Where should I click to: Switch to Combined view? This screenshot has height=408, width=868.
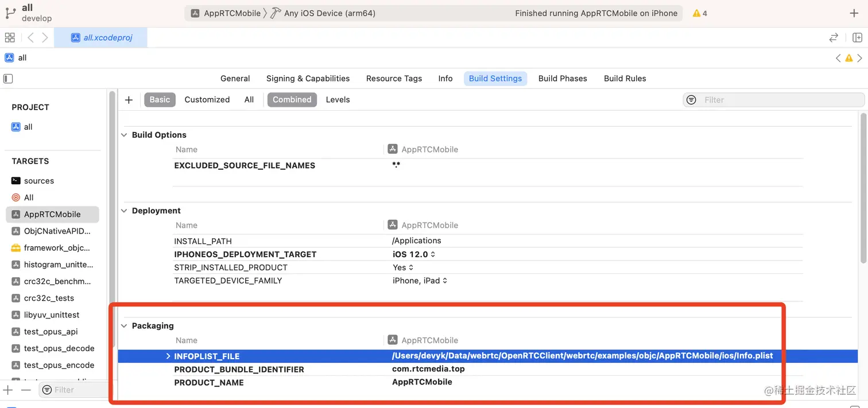[x=292, y=99]
